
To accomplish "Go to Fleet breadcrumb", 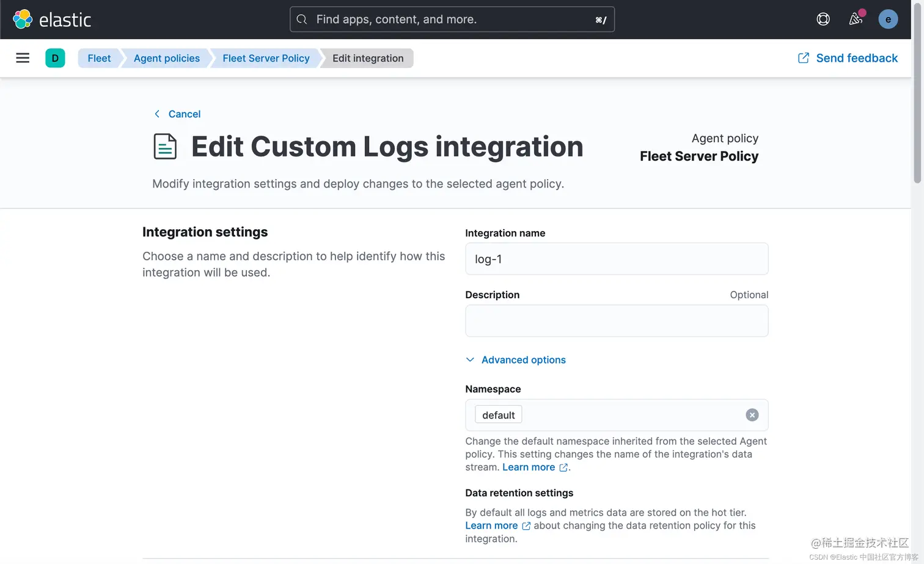I will pyautogui.click(x=99, y=58).
